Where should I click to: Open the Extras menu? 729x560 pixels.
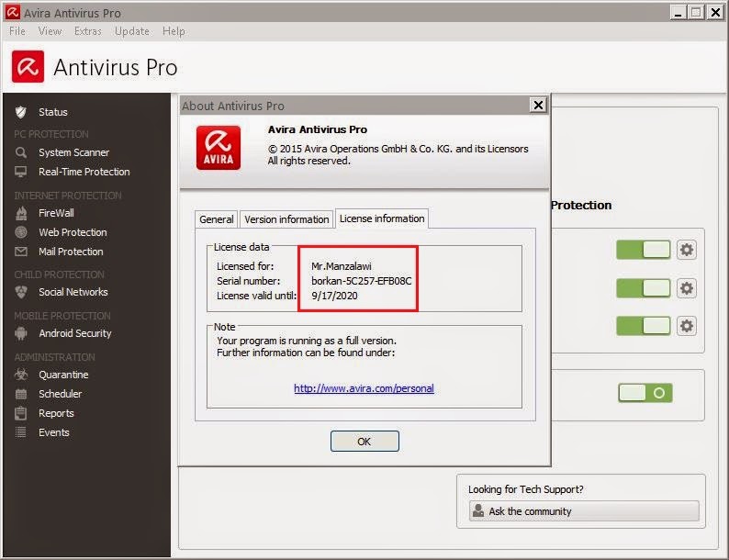click(88, 31)
